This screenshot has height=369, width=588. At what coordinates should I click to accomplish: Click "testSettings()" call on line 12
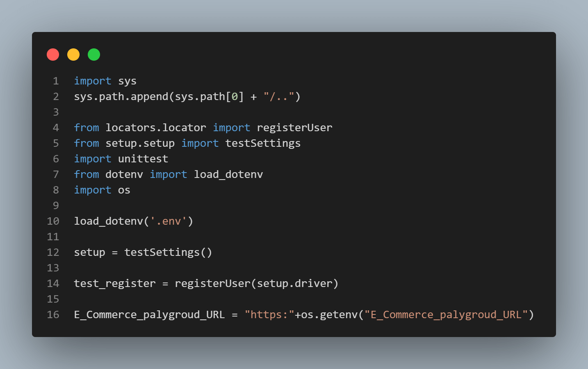point(169,253)
